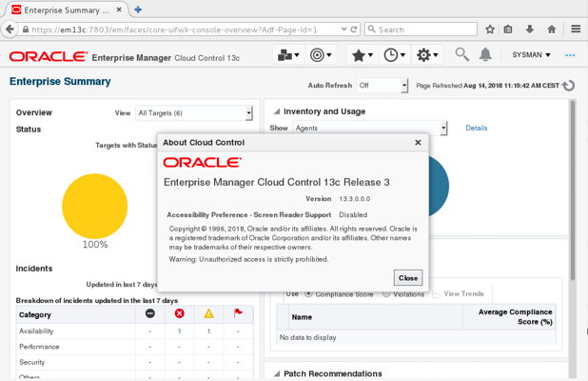Click the Close button in dialog
This screenshot has height=381, width=588.
[x=408, y=278]
